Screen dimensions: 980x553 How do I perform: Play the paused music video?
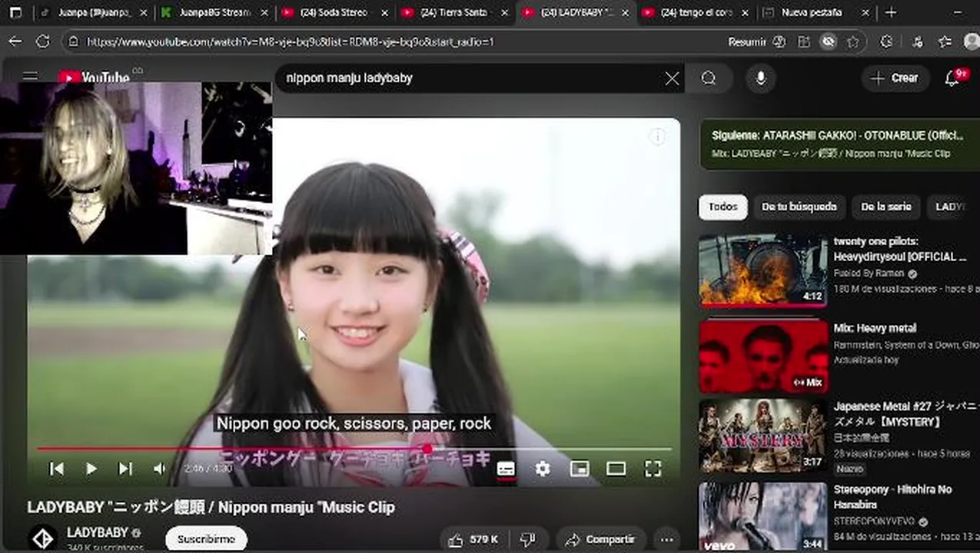(x=91, y=469)
